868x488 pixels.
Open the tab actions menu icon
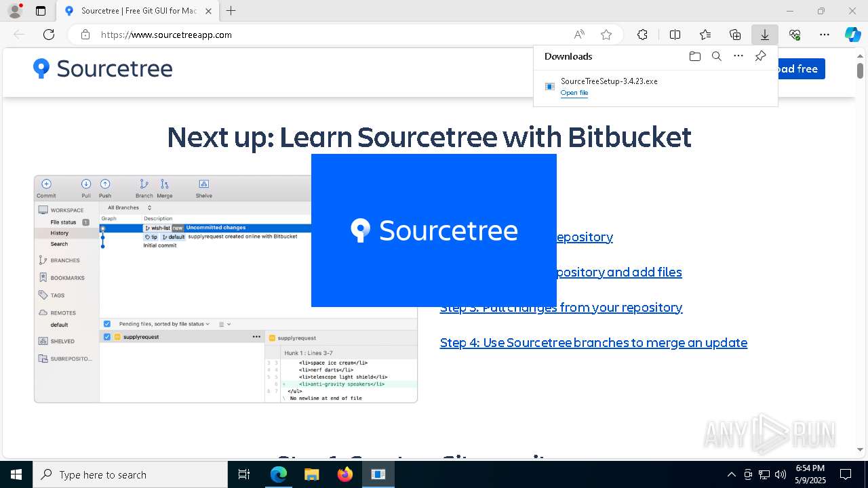click(x=41, y=11)
